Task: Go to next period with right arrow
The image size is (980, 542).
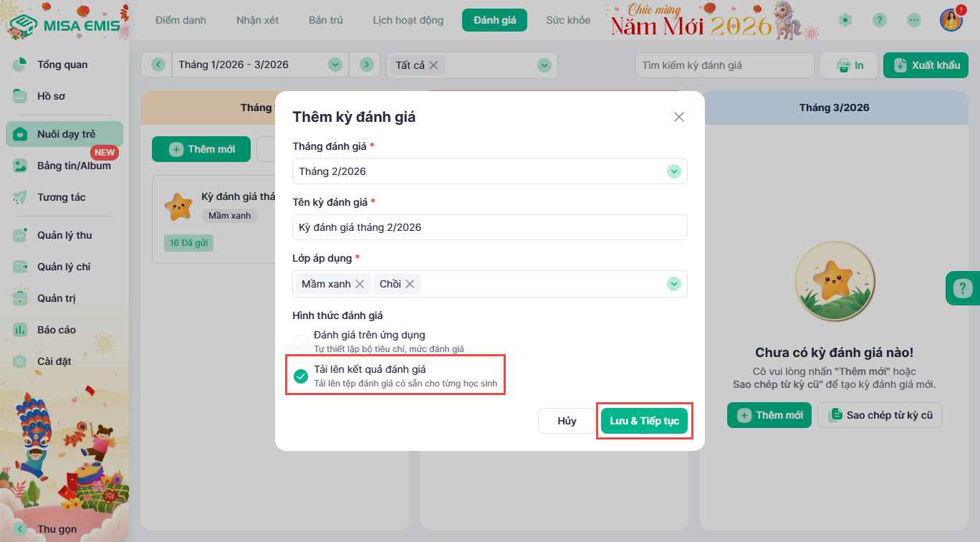Action: tap(367, 65)
